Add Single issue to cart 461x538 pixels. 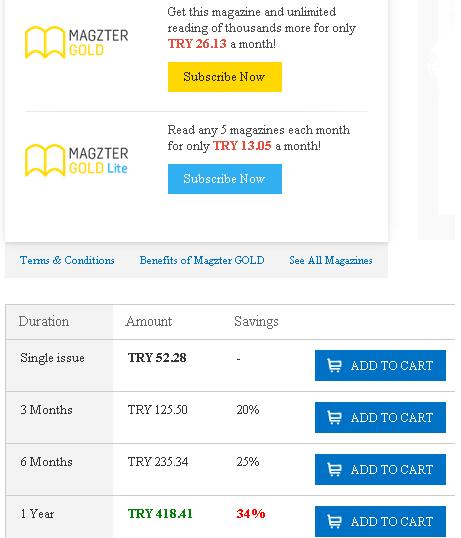(x=380, y=365)
